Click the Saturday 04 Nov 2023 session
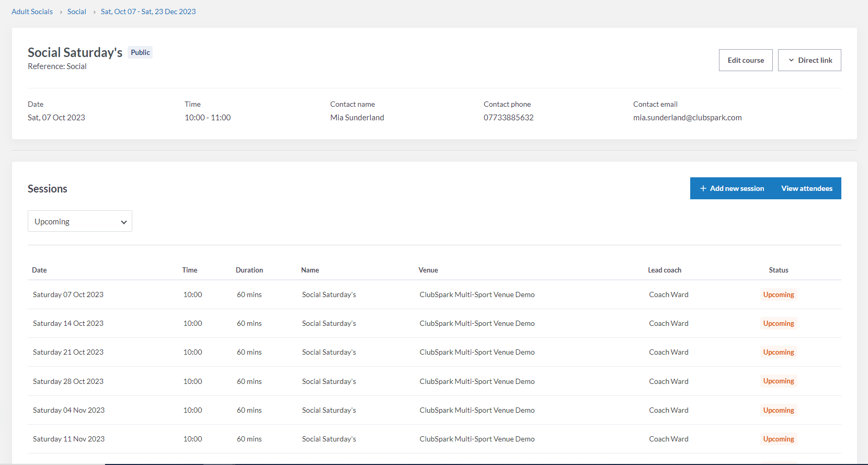 pos(68,410)
